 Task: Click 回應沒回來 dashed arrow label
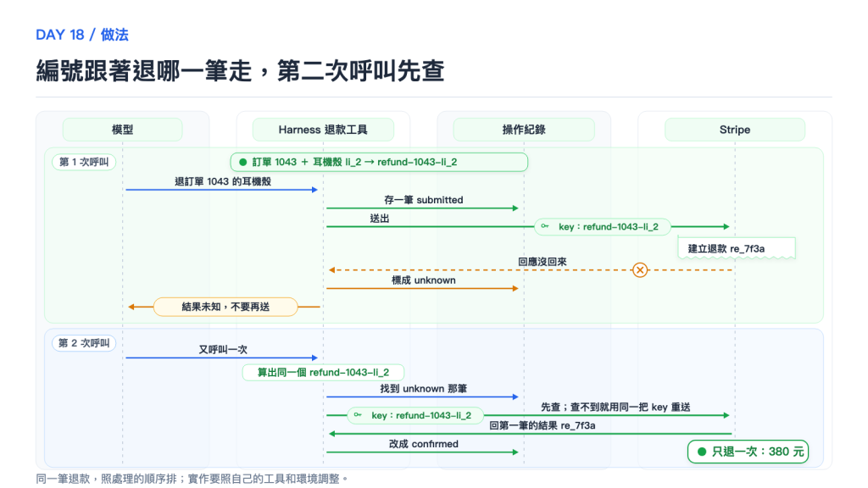point(542,262)
